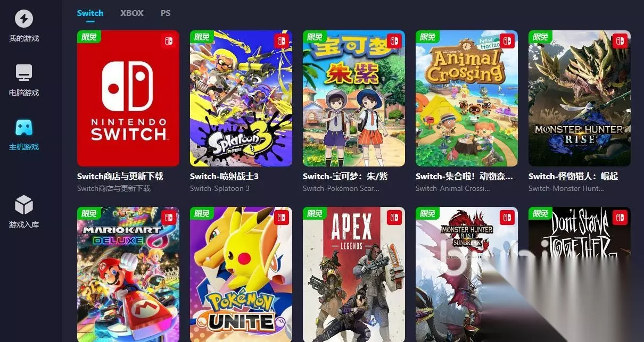The height and width of the screenshot is (342, 644).
Task: Click the Switch-宝可梦：朱/紫 title
Action: click(345, 176)
